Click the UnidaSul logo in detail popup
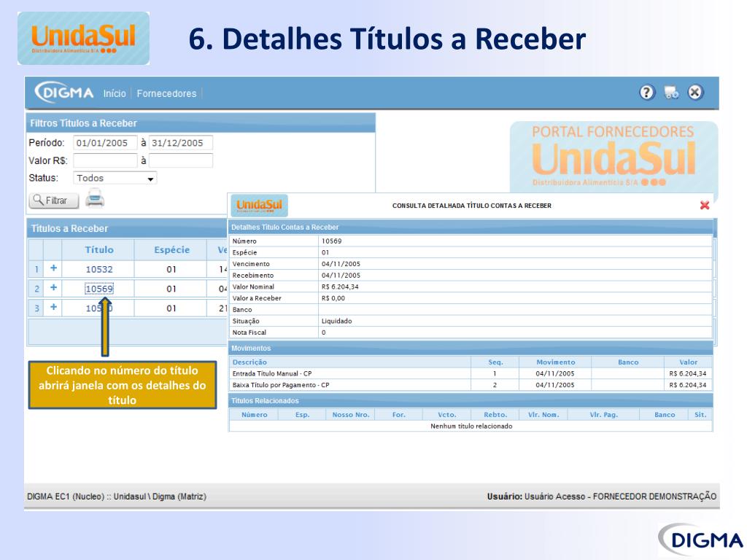 pyautogui.click(x=259, y=206)
